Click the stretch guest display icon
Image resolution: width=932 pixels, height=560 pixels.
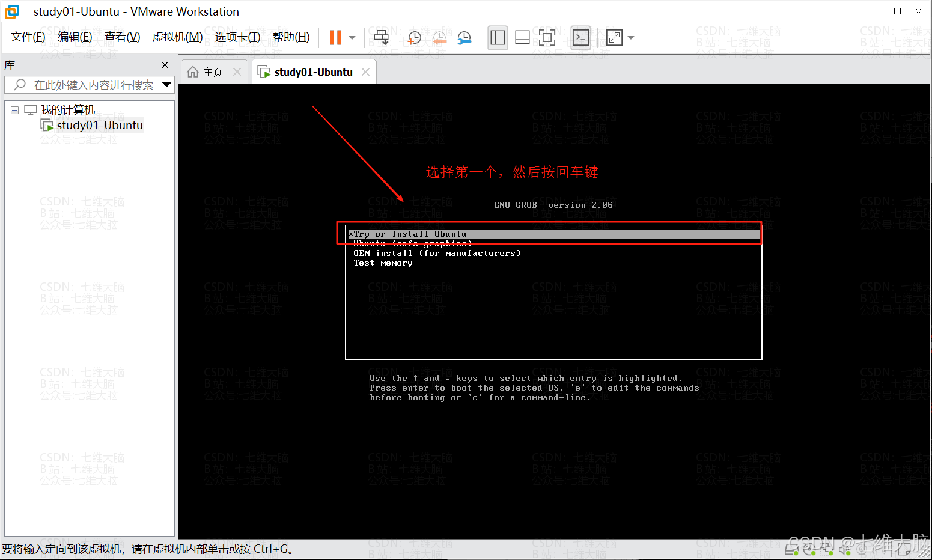[614, 37]
